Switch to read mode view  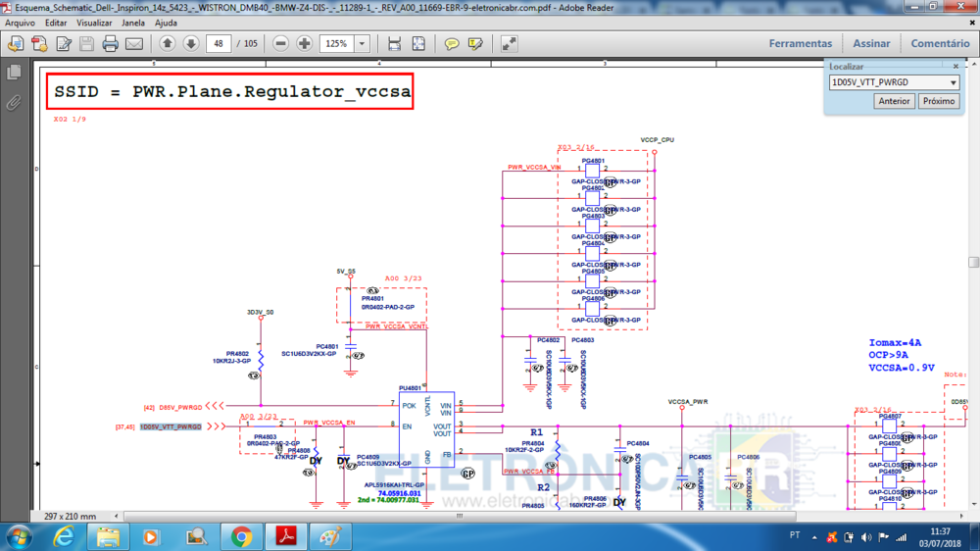coord(510,44)
